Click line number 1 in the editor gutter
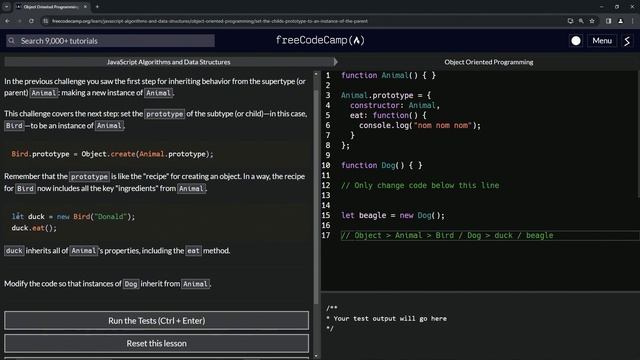 (328, 75)
